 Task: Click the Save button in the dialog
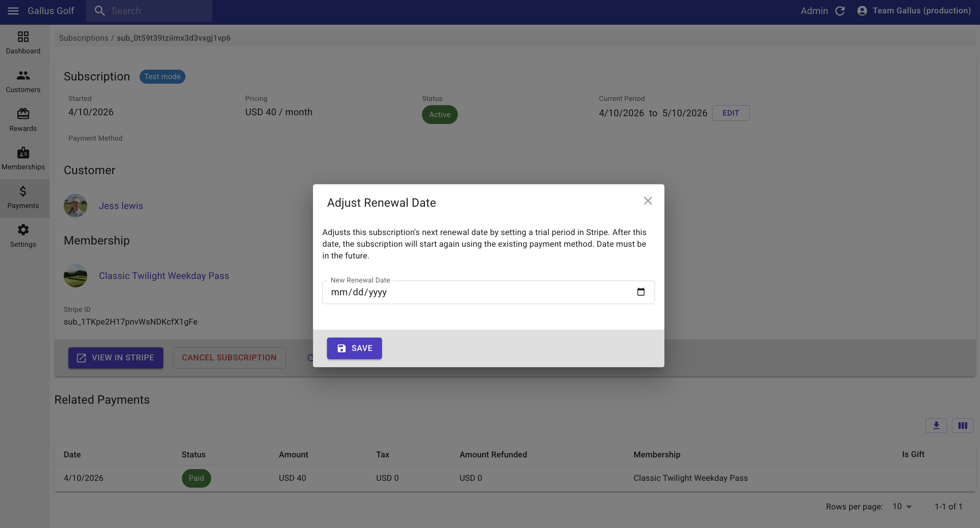(x=354, y=348)
